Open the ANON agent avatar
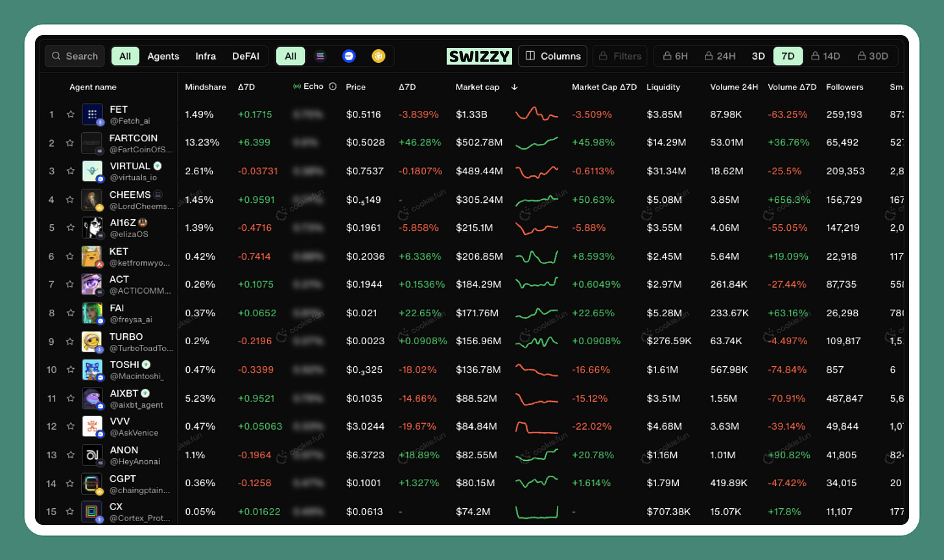 coord(92,455)
